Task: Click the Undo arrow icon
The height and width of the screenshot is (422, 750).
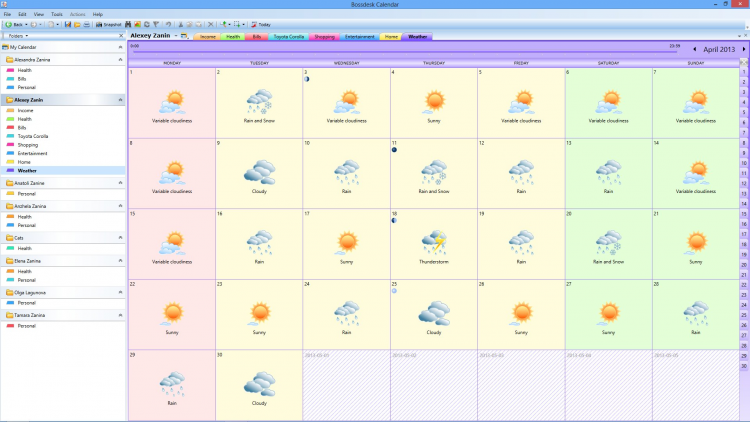Action: (168, 24)
